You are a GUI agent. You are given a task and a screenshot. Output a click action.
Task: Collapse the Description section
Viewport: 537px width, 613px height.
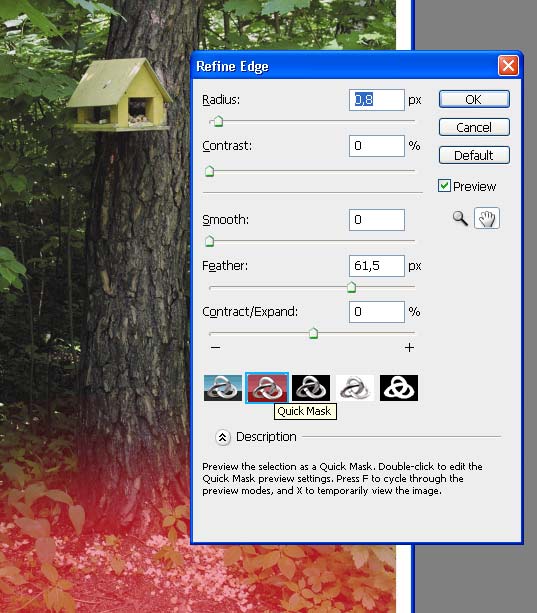click(x=223, y=437)
